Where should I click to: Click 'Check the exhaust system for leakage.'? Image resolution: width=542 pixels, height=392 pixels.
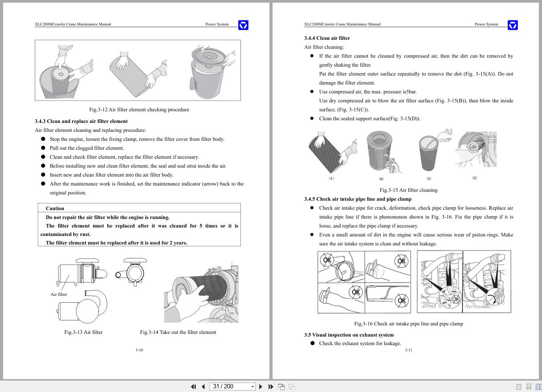coord(360,343)
